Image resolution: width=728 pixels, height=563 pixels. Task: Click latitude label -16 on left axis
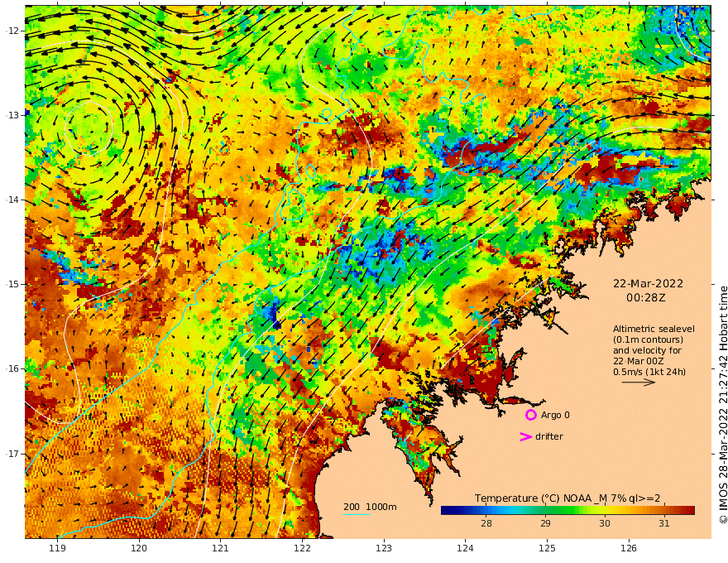click(x=13, y=368)
